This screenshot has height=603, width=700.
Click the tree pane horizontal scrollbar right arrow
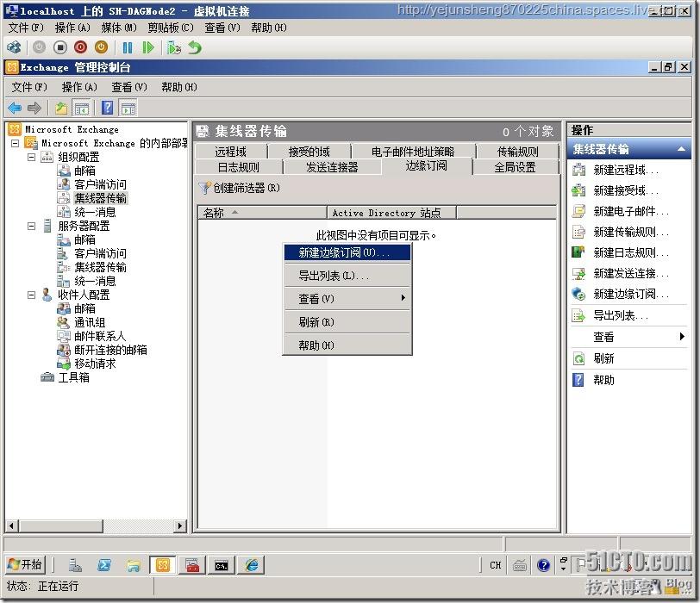click(x=180, y=525)
